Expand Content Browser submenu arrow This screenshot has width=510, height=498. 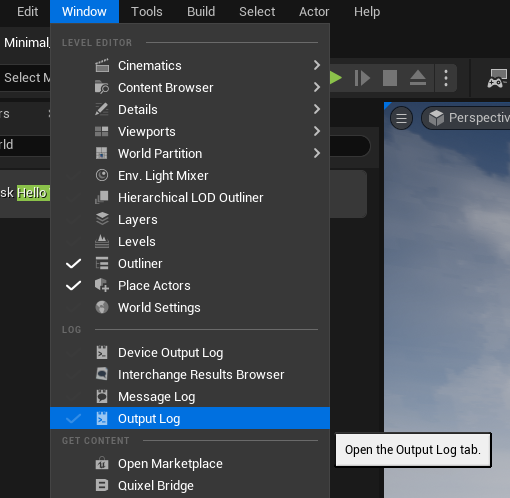tap(317, 87)
